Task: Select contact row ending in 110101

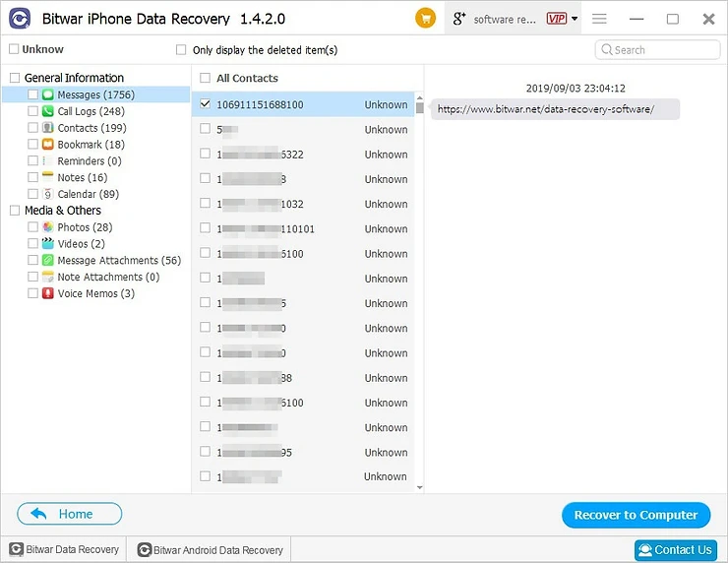Action: pyautogui.click(x=303, y=228)
